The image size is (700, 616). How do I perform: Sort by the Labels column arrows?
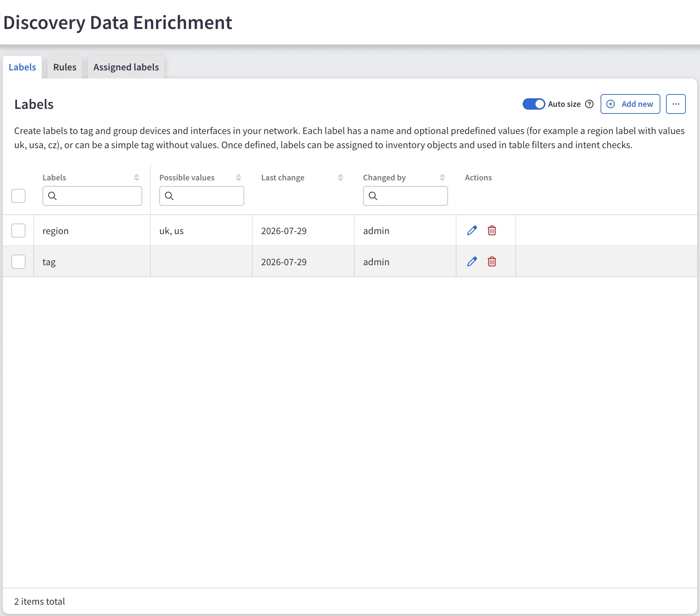pyautogui.click(x=137, y=178)
